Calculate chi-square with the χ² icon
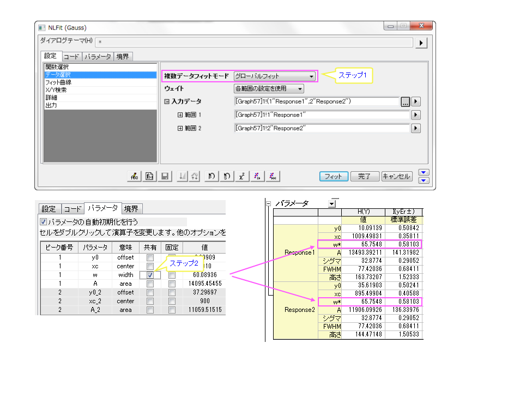The image size is (532, 409). 242,176
